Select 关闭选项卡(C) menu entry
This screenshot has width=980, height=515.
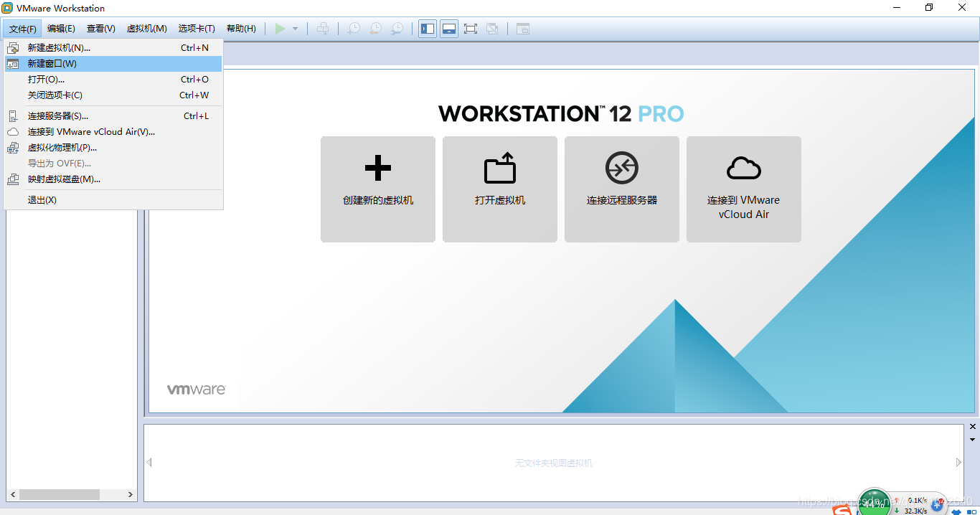point(113,95)
